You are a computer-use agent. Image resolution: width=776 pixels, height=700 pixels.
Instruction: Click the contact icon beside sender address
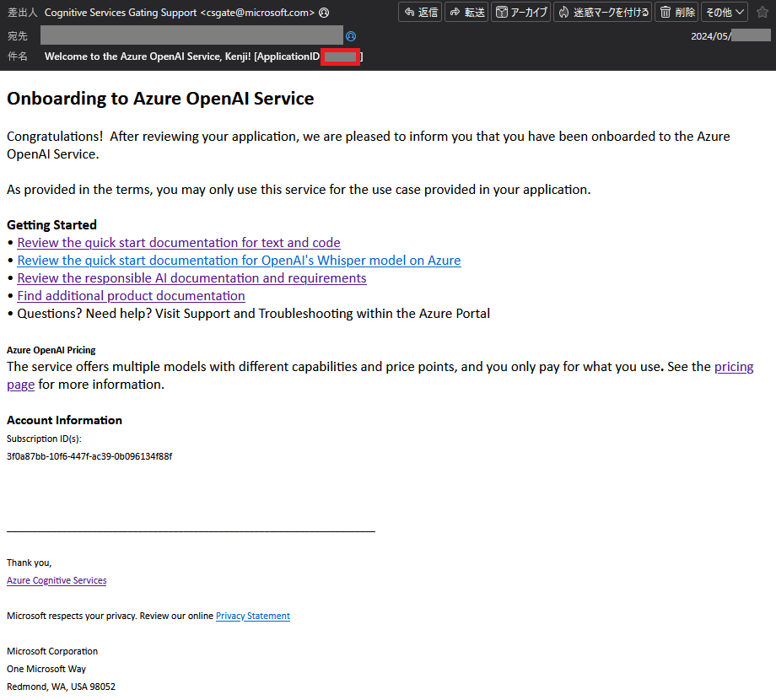click(324, 13)
